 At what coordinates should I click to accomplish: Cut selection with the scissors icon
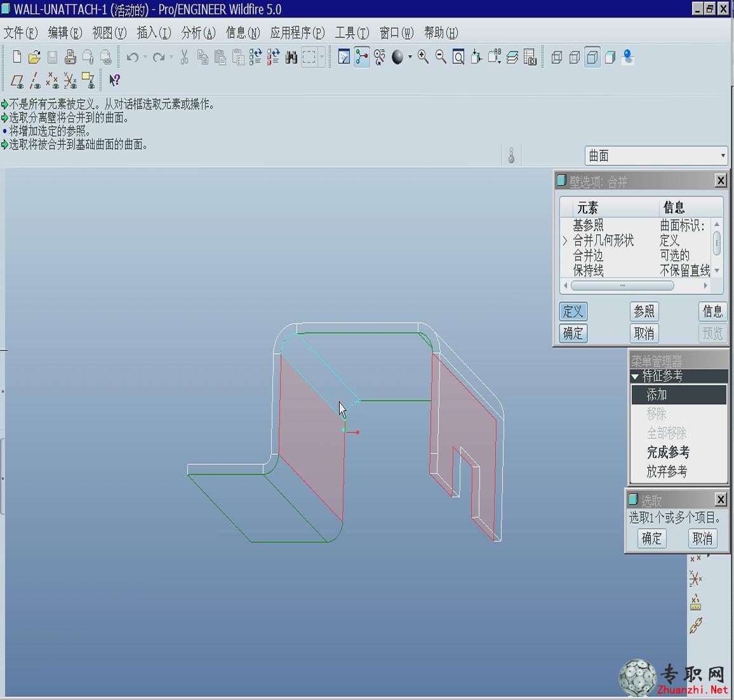(x=184, y=57)
